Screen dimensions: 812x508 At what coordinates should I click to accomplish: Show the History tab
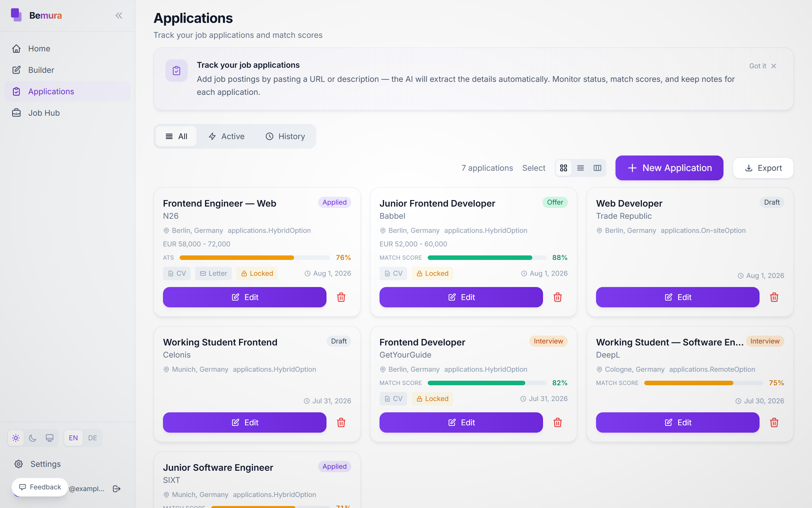click(x=285, y=136)
